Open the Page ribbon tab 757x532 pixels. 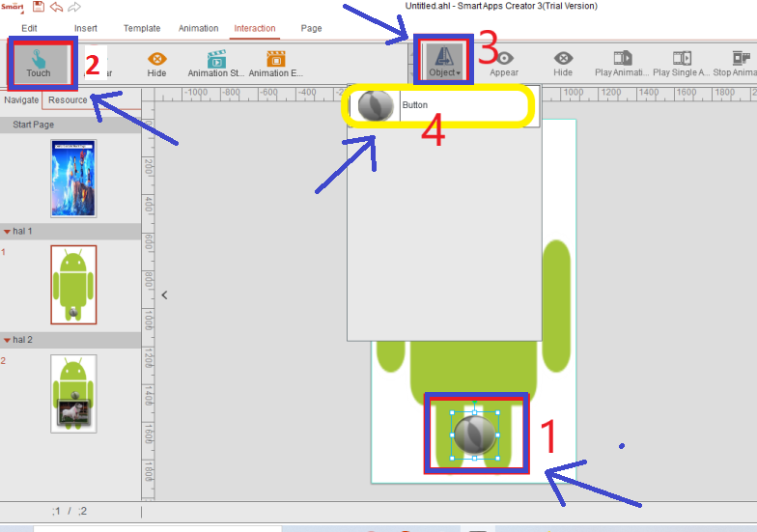(x=311, y=29)
